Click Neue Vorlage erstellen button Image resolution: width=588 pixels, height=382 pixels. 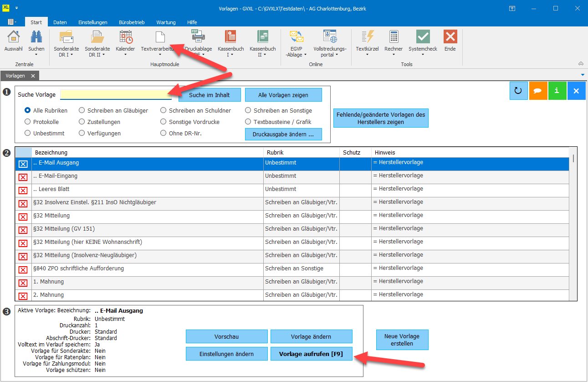point(402,340)
